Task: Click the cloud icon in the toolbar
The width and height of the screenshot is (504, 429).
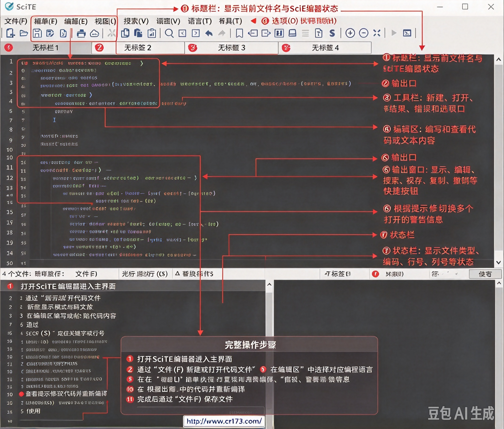Action: (94, 33)
